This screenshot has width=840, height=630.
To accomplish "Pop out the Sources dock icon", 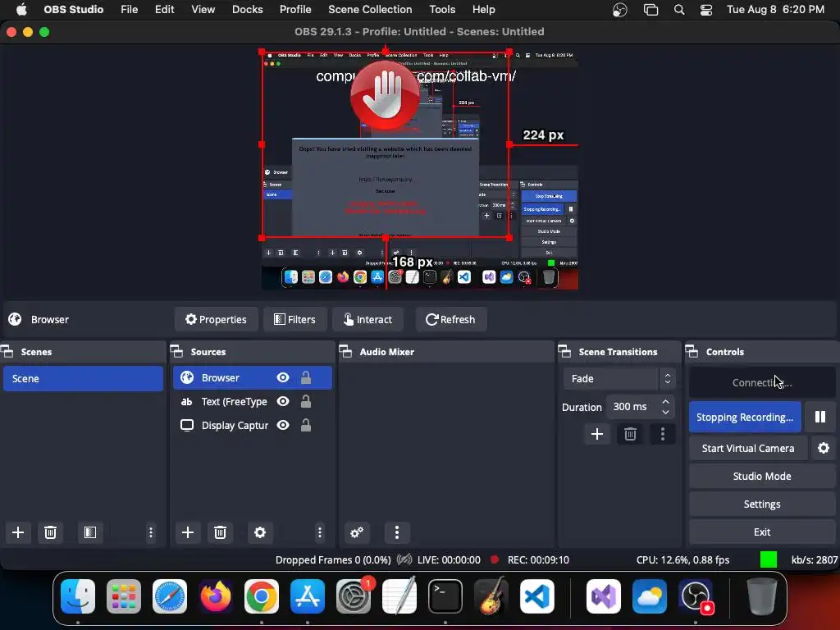I will point(177,351).
